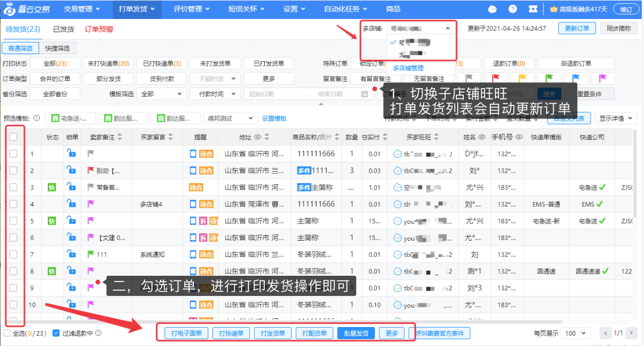
Task: Check the checkbox for order row 10
Action: 13,305
